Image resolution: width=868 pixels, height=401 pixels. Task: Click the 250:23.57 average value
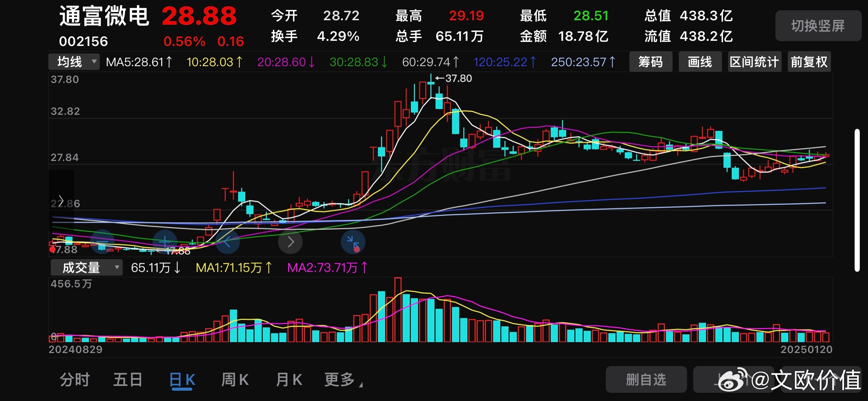(583, 62)
